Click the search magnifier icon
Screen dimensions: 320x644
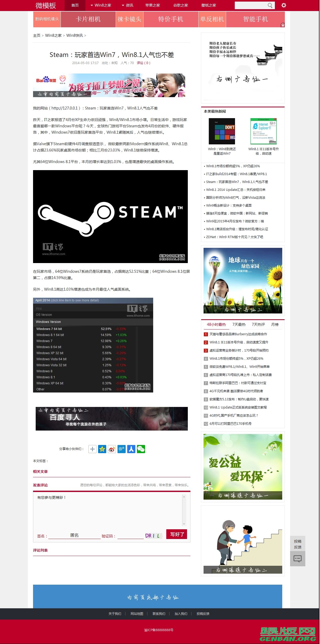(270, 6)
